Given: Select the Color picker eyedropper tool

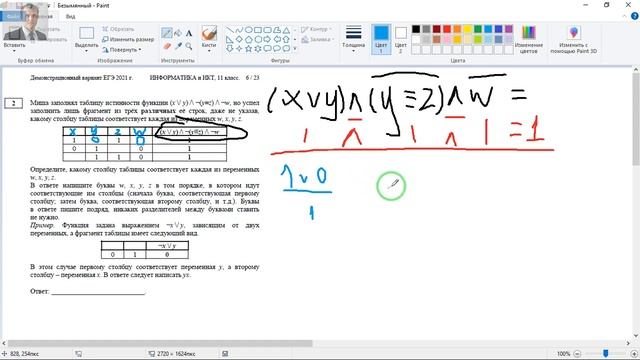Looking at the screenshot, I should coord(178,47).
